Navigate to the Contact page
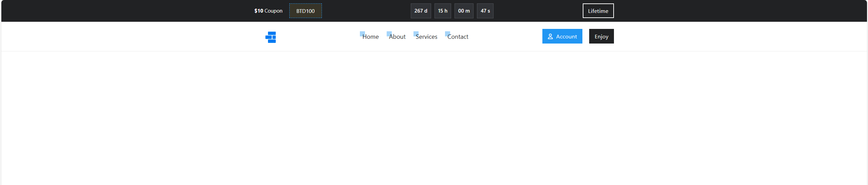The image size is (868, 185). 458,36
